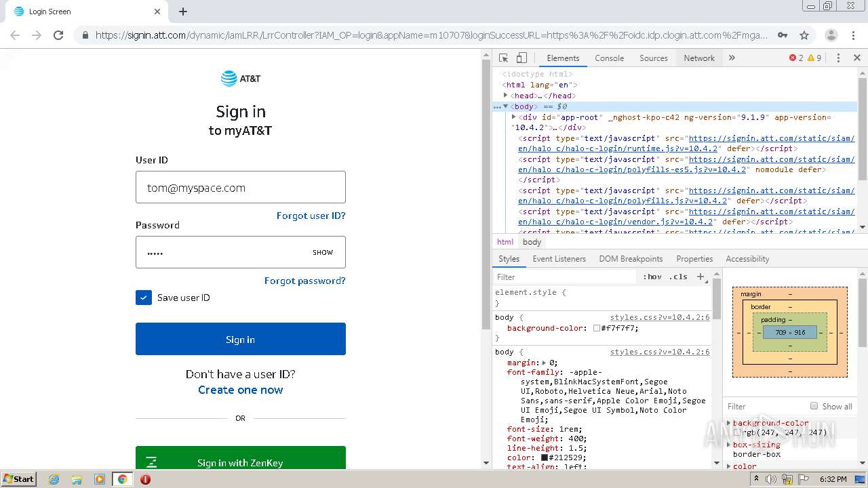The width and height of the screenshot is (868, 488).
Task: Click the red antivirus taskbar icon
Action: (x=145, y=479)
